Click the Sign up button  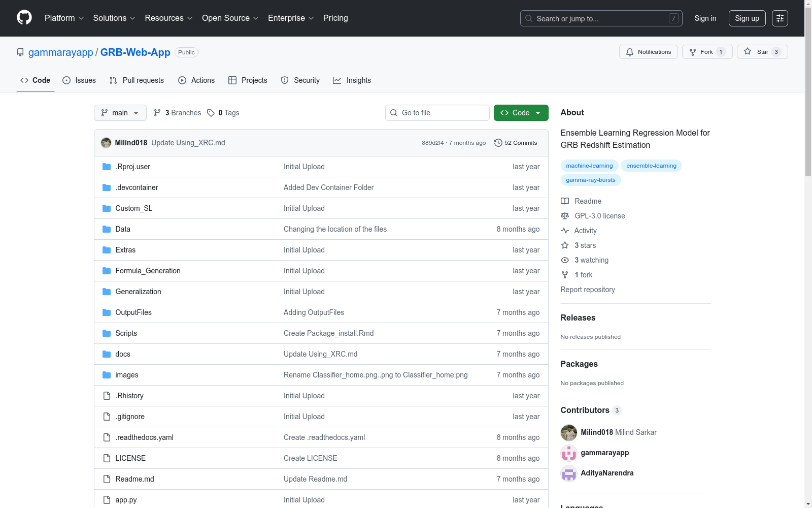point(747,18)
